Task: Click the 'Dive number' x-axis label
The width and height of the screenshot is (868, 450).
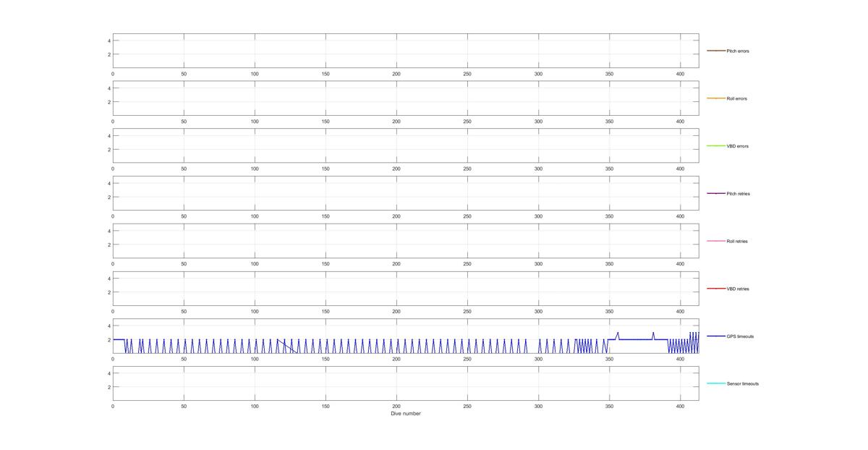Action: click(x=406, y=414)
